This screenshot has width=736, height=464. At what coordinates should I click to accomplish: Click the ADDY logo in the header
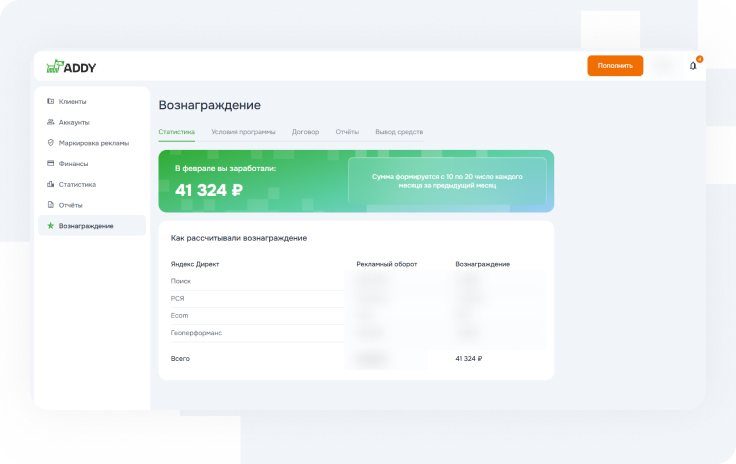(x=71, y=67)
